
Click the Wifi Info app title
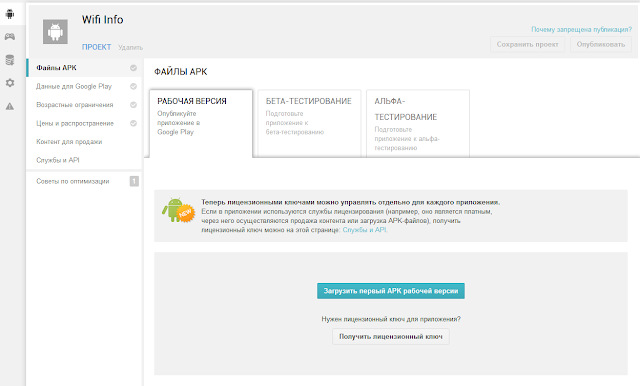point(102,20)
